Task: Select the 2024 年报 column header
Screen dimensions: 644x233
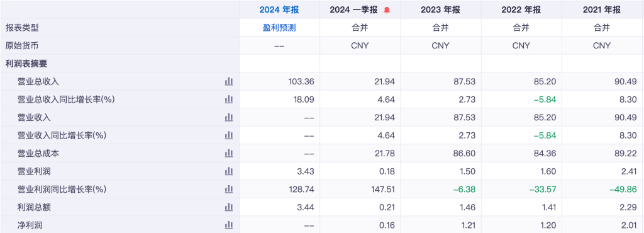Action: 279,10
